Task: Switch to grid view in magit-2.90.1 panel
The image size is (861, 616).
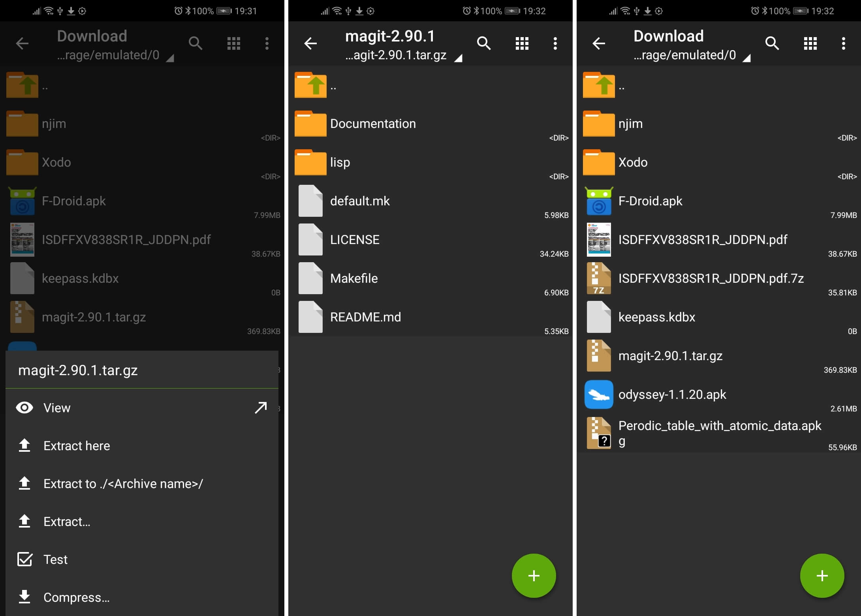Action: pos(521,43)
